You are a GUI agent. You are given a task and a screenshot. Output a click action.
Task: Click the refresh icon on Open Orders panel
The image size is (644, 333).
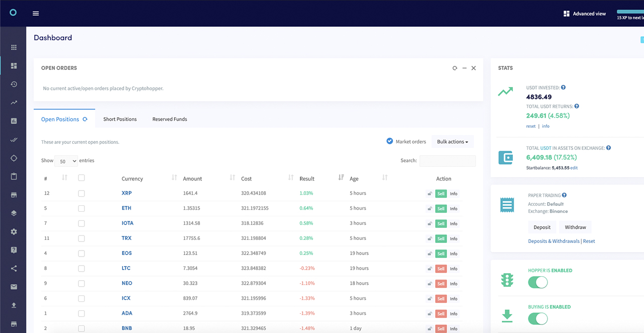point(455,67)
